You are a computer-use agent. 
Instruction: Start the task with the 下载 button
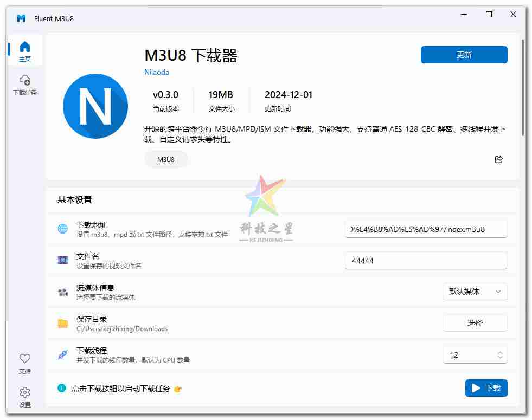point(486,388)
